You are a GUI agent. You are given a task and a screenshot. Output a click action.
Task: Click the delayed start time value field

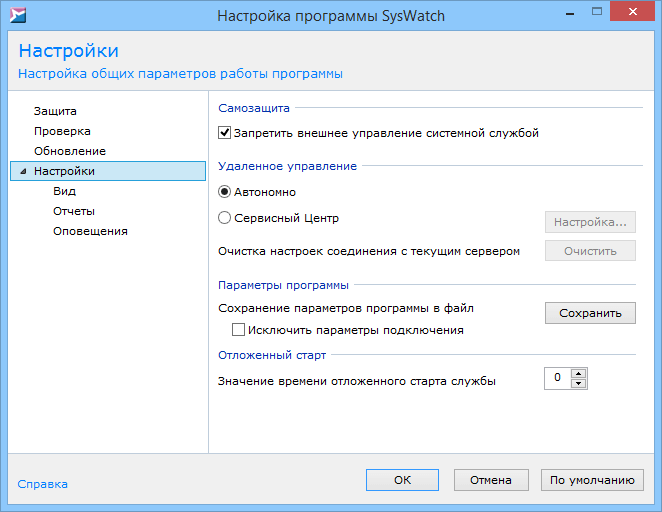pos(557,378)
